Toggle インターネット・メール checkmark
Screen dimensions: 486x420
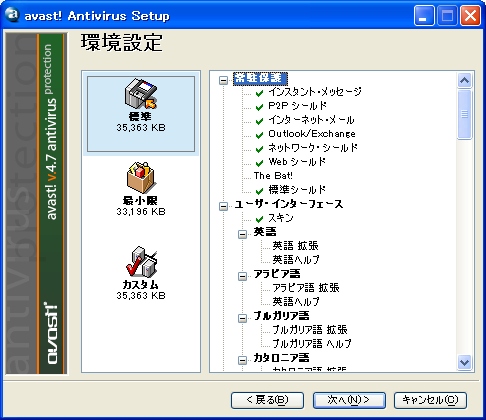(x=259, y=121)
